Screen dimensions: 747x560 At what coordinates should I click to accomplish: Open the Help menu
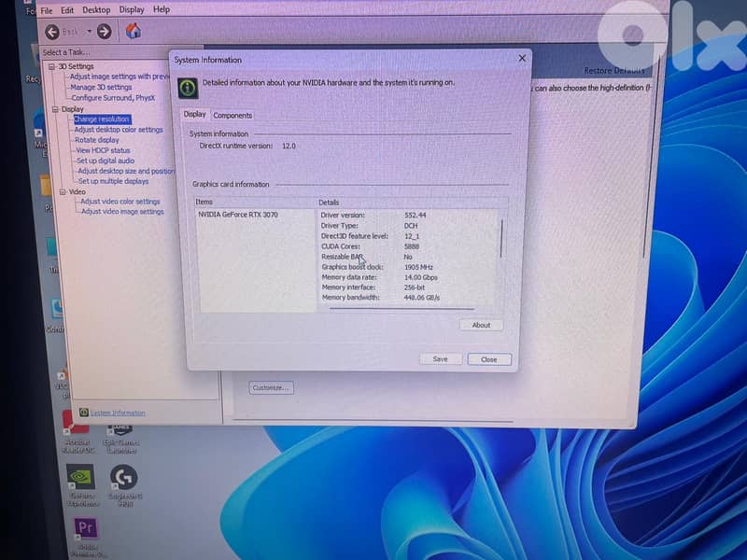pos(162,9)
